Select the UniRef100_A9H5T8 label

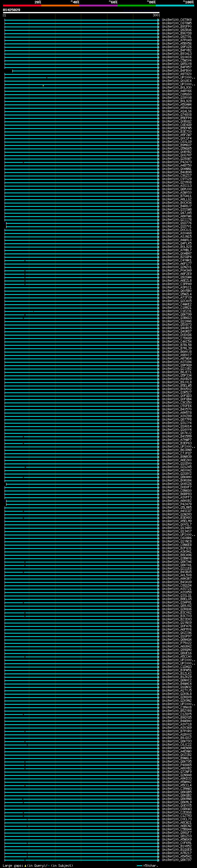pyautogui.click(x=177, y=413)
